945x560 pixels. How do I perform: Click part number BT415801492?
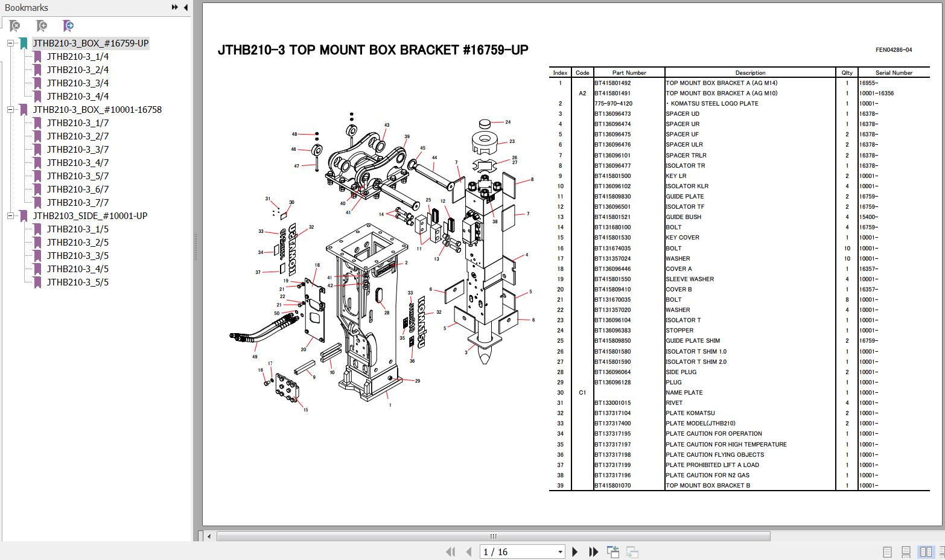(612, 83)
